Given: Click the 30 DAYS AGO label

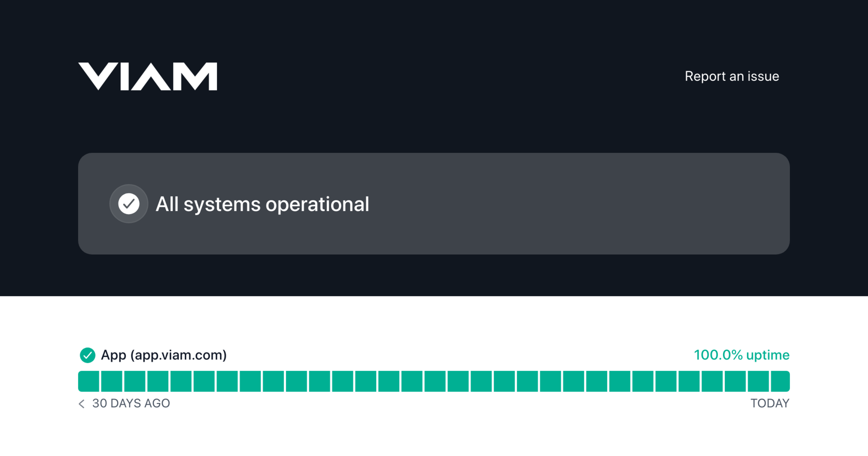Looking at the screenshot, I should click(x=131, y=403).
